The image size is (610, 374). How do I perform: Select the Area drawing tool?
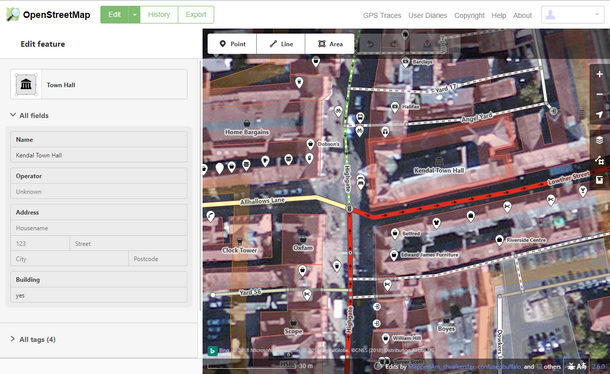click(330, 44)
